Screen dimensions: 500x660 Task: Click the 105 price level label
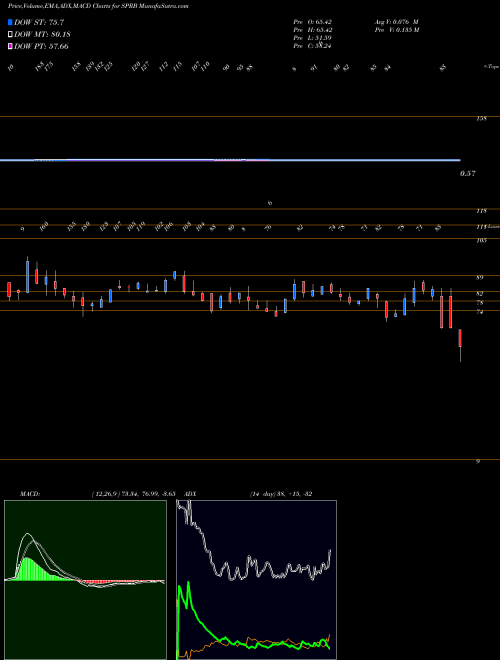[481, 240]
